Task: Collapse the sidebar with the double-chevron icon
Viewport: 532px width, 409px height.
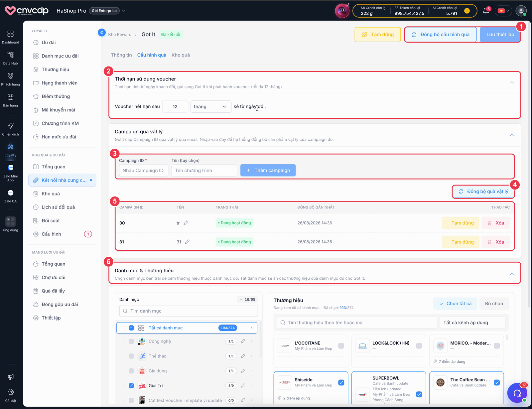Action: click(x=102, y=32)
